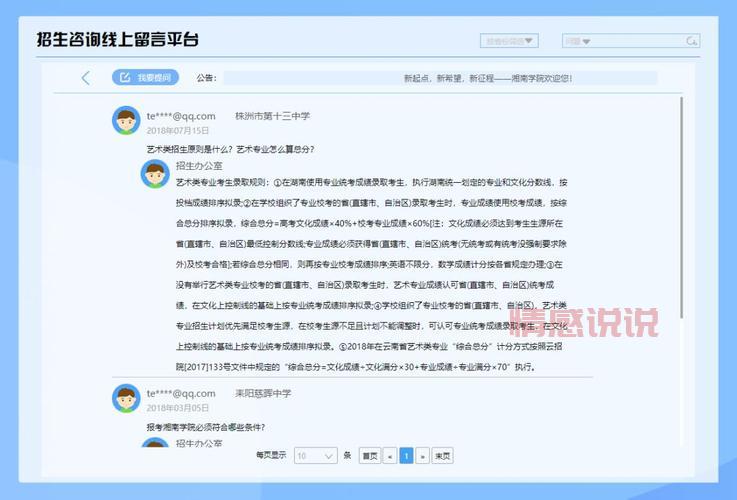Open the search-type dropdown inside the search box
Image resolution: width=737 pixels, height=500 pixels.
tap(577, 41)
